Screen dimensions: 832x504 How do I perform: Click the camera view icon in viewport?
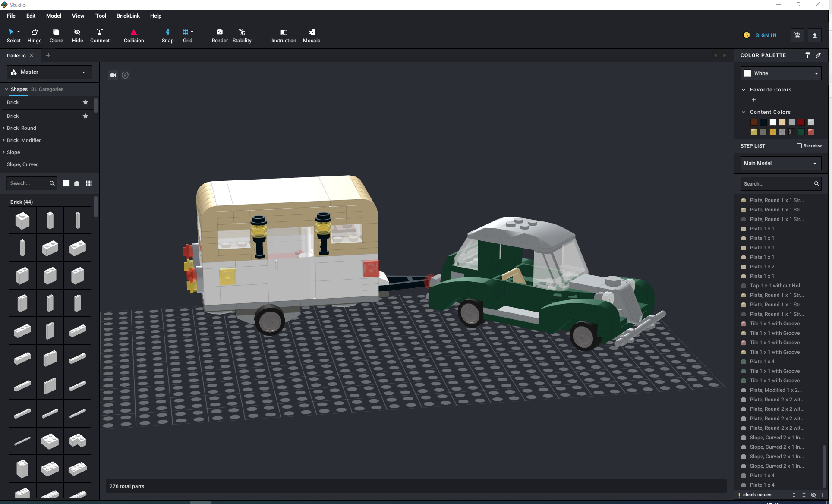click(x=113, y=75)
